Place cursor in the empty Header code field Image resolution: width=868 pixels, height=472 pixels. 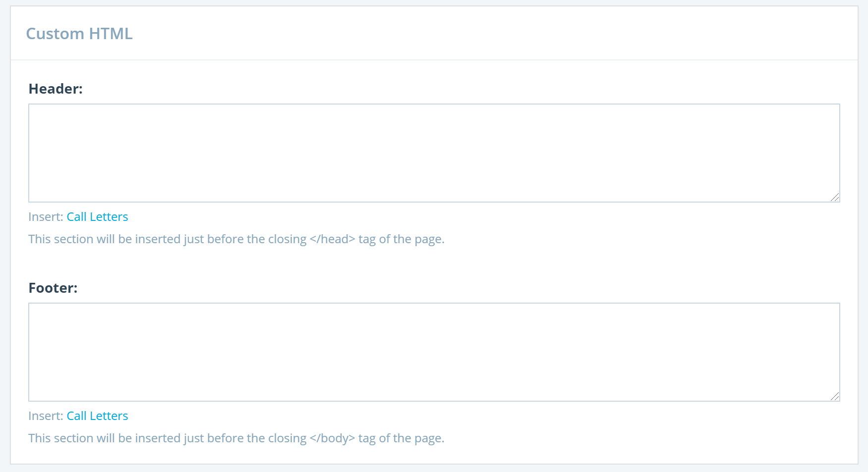pos(434,153)
